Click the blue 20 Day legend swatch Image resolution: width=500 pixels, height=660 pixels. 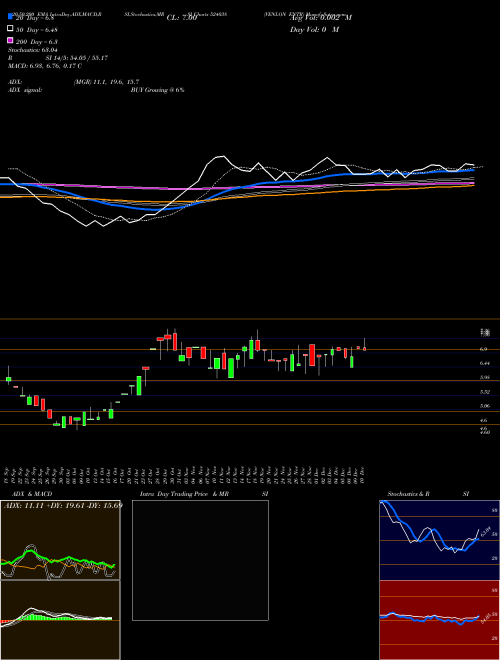(x=10, y=17)
